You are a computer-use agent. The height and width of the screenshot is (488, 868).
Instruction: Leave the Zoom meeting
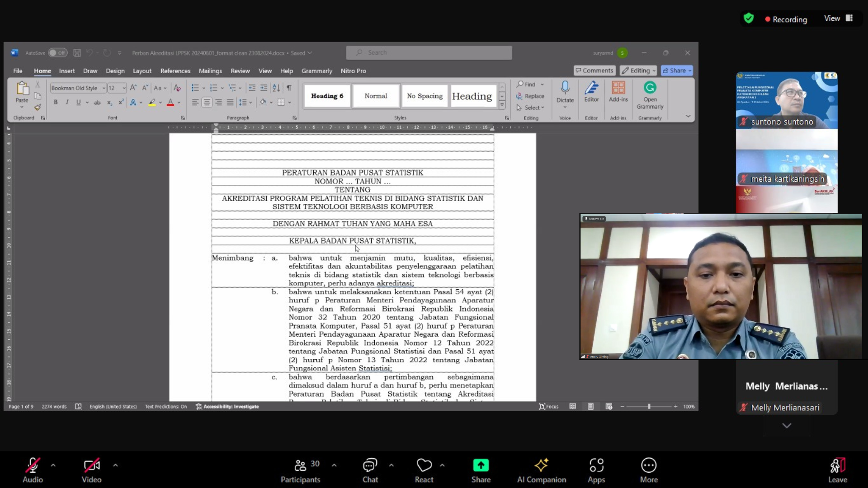[837, 470]
